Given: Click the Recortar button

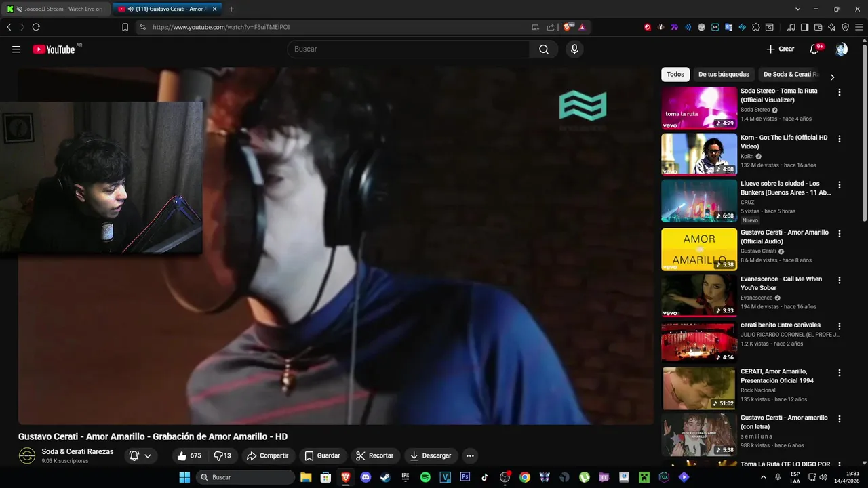Looking at the screenshot, I should [x=375, y=455].
